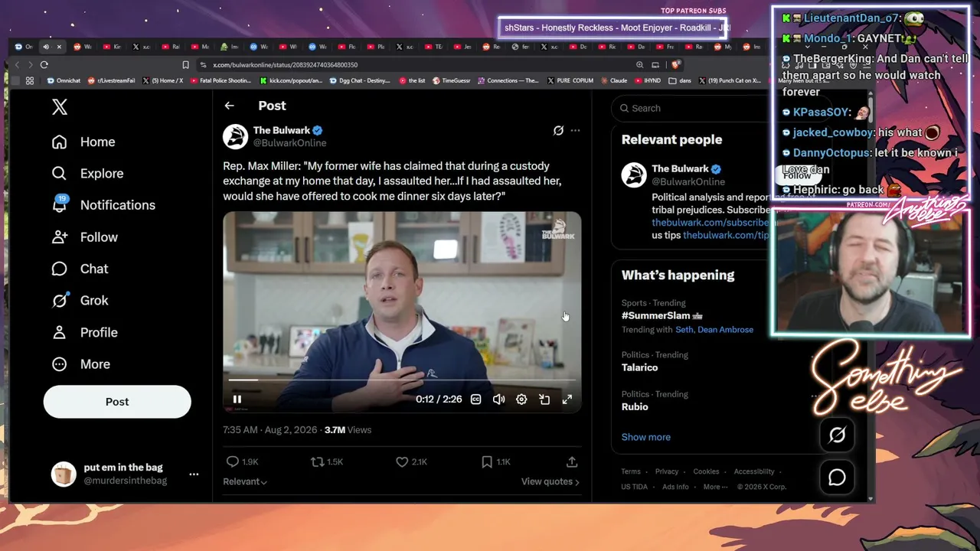Viewport: 980px width, 551px height.
Task: Open the Accessibility footer link
Action: [754, 471]
